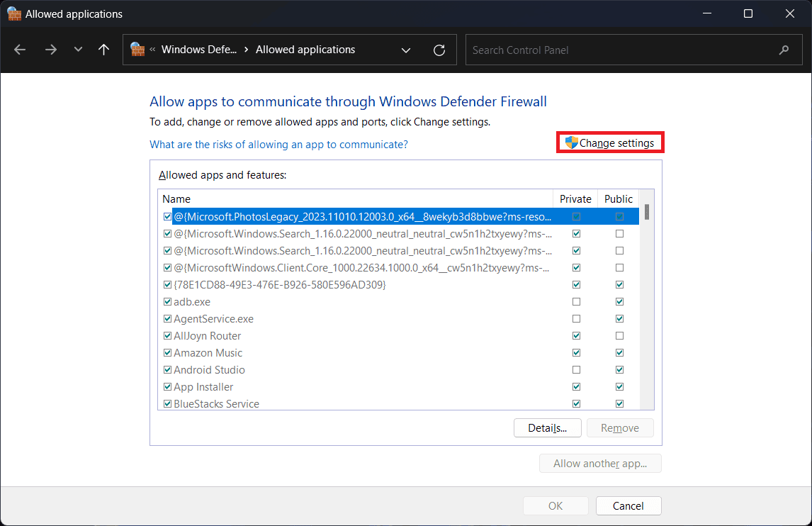Uncheck the AgentService.exe checkbox
The width and height of the screenshot is (812, 526).
tap(167, 319)
